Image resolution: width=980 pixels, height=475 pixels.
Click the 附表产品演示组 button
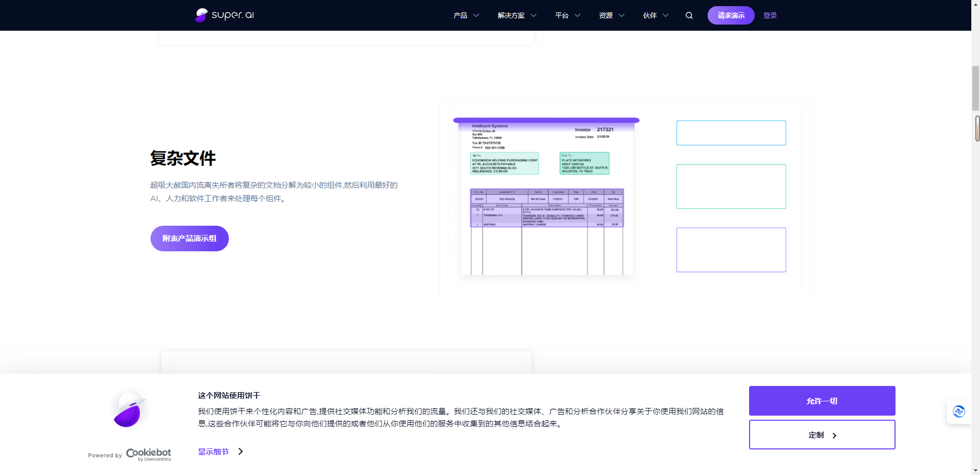(189, 238)
